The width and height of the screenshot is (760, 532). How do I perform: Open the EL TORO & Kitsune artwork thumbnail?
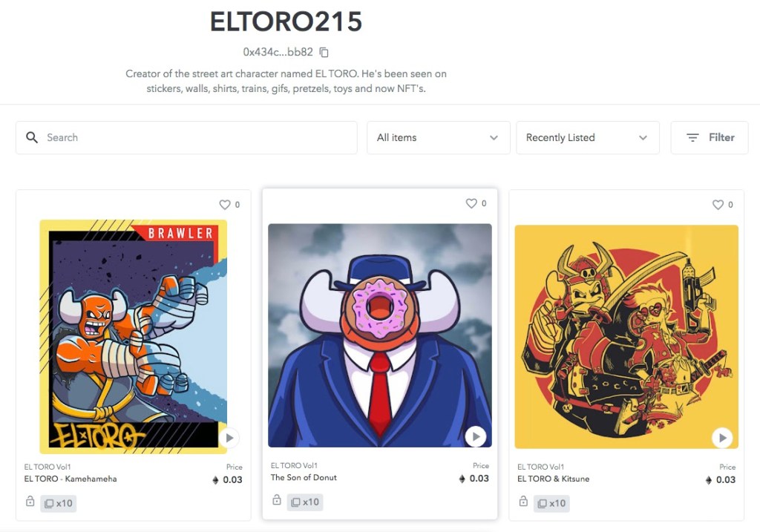(626, 337)
